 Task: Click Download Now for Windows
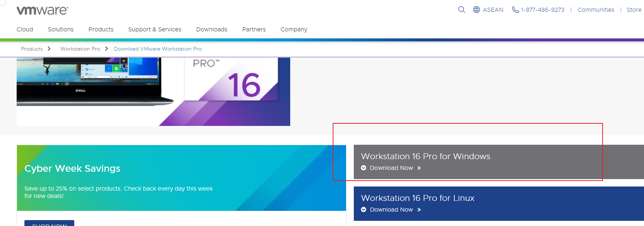tap(391, 168)
